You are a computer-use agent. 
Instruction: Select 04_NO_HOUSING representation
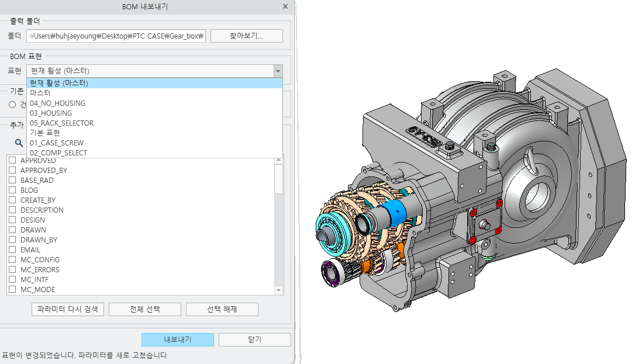coord(155,103)
